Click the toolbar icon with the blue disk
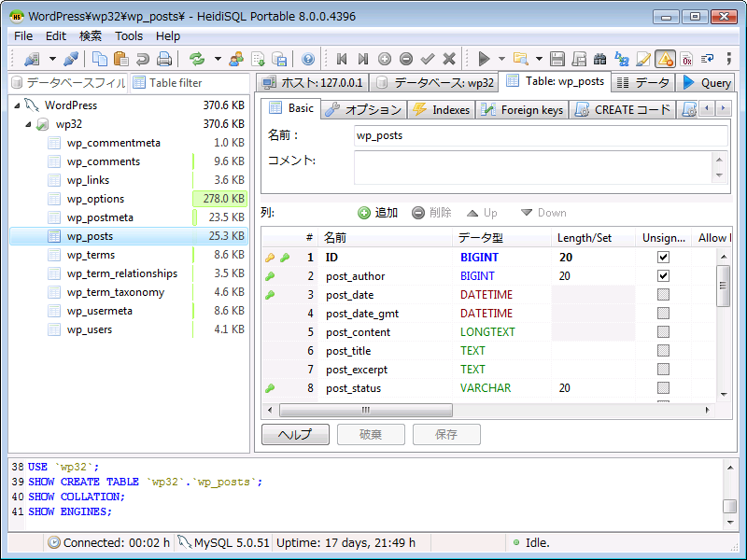747x560 pixels. pyautogui.click(x=279, y=59)
